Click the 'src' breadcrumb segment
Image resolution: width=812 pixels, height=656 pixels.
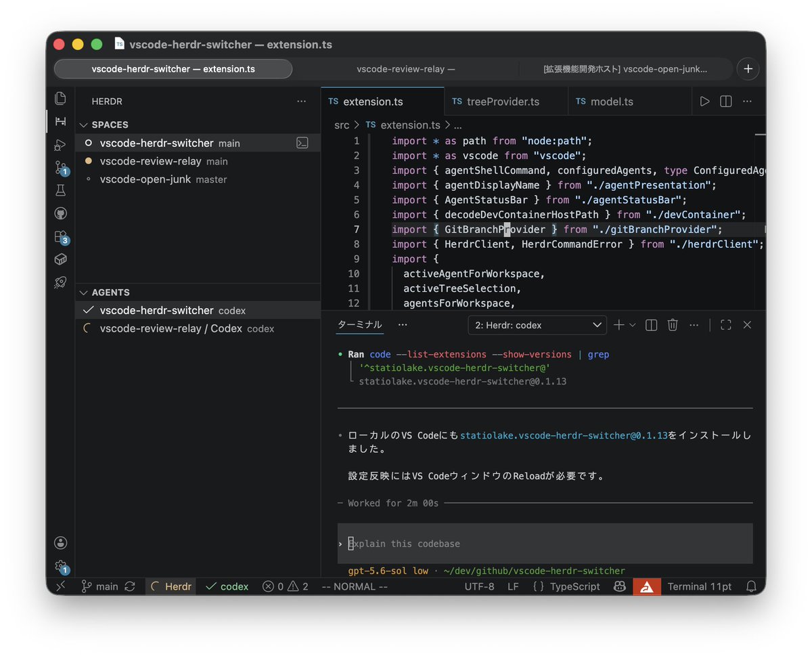(342, 125)
